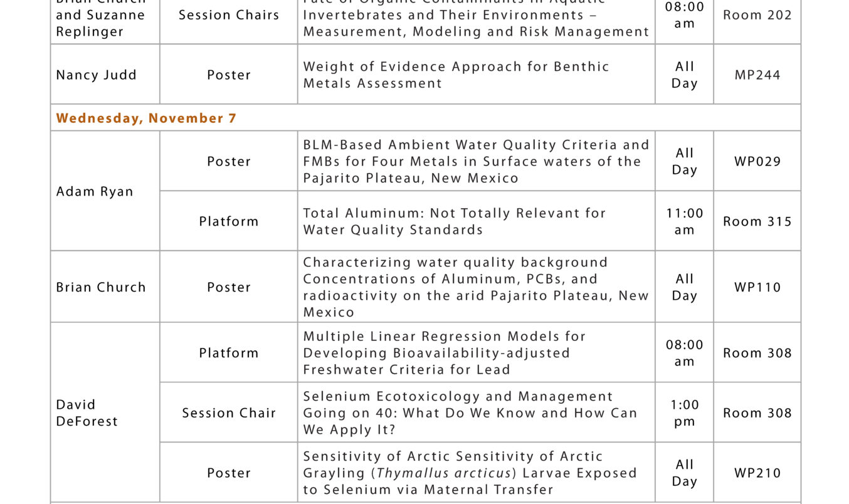Click the Characterizing water quality background title

476,287
